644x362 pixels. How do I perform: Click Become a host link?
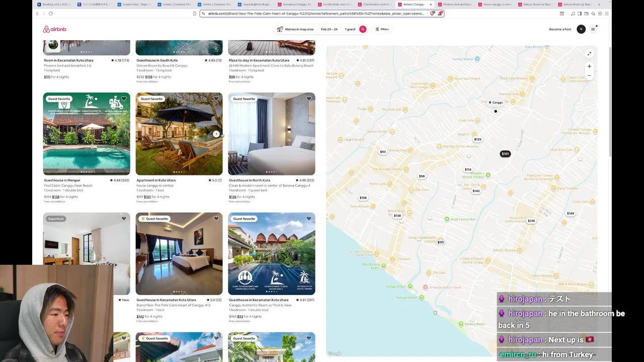click(560, 29)
